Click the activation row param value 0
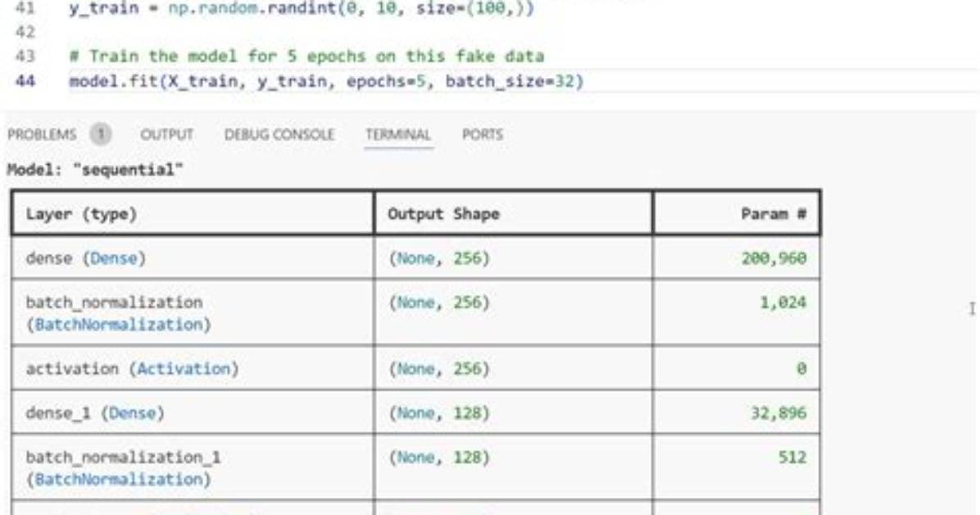Image resolution: width=980 pixels, height=515 pixels. point(801,368)
